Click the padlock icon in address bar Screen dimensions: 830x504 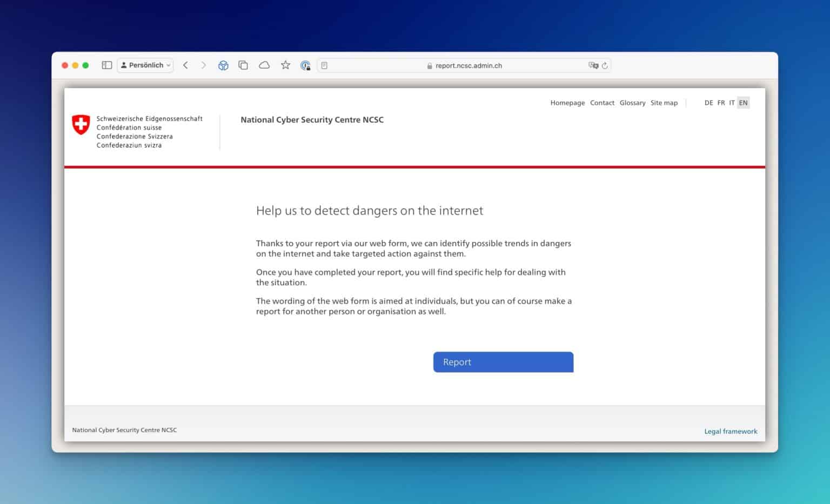point(430,65)
